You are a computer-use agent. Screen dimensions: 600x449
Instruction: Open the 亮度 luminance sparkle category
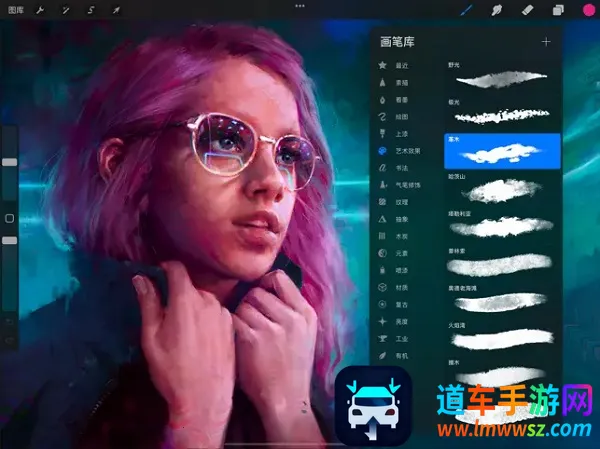(x=393, y=322)
